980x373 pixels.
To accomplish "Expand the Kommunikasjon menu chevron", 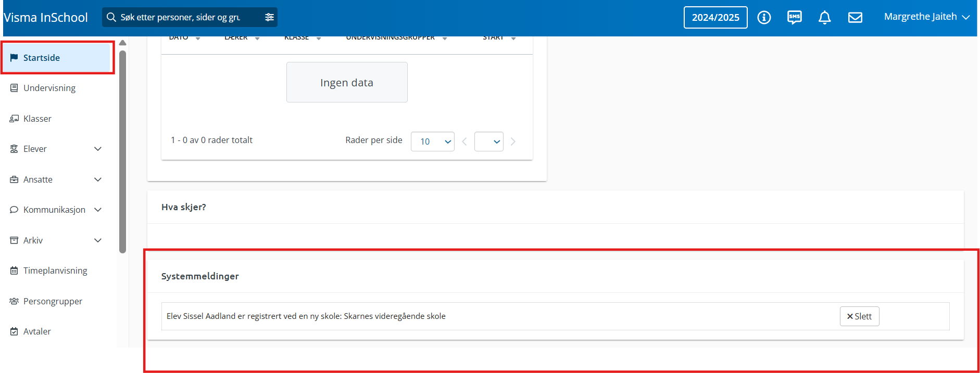I will [98, 210].
